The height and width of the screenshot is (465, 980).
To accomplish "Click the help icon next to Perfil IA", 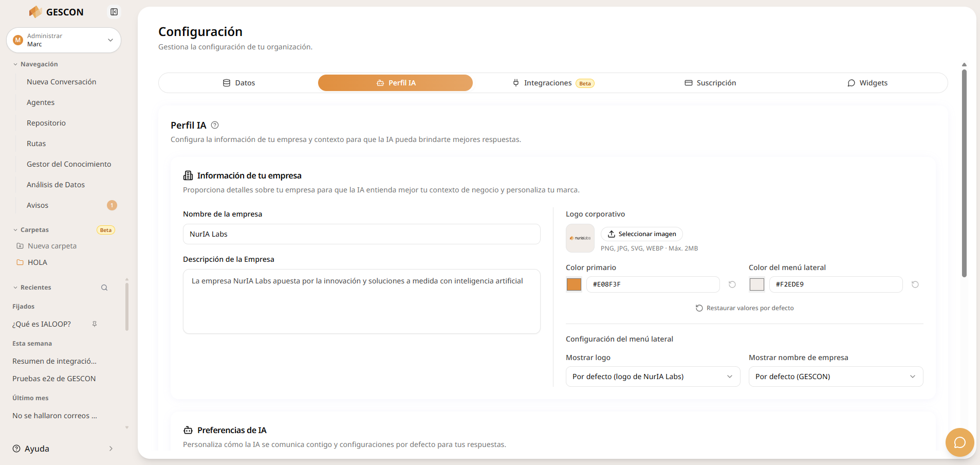I will click(215, 125).
